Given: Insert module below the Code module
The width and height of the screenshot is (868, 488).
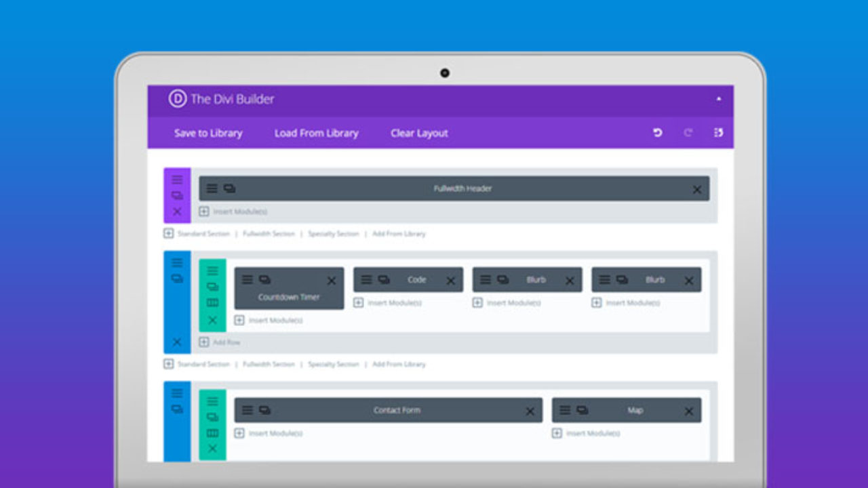Looking at the screenshot, I should (387, 302).
